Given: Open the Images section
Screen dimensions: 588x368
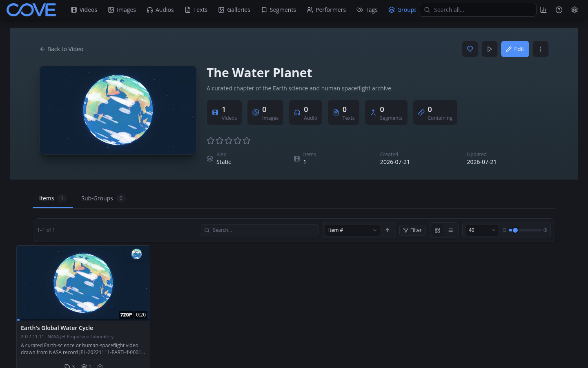Looking at the screenshot, I should point(122,10).
